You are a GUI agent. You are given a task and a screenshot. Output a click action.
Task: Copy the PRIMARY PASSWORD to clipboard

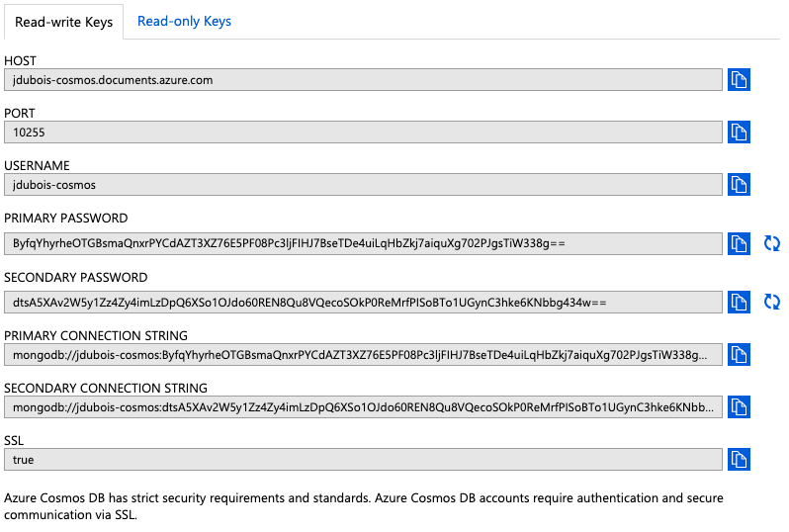coord(739,243)
